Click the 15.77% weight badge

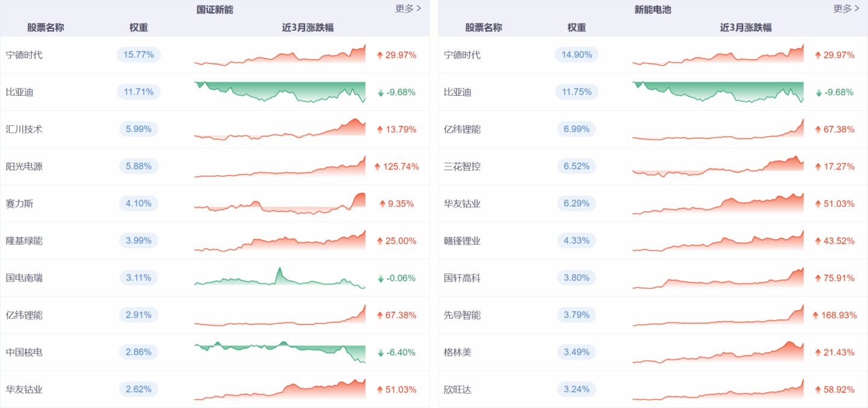point(139,55)
